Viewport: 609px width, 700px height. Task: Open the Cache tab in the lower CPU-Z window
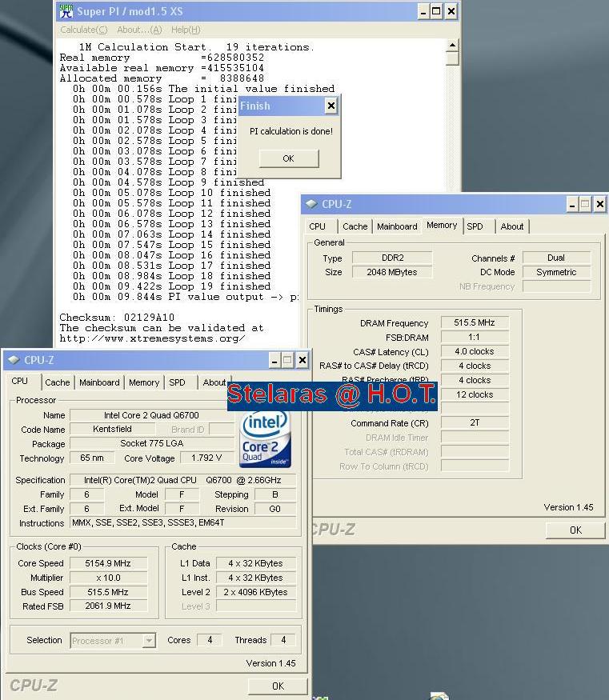57,382
